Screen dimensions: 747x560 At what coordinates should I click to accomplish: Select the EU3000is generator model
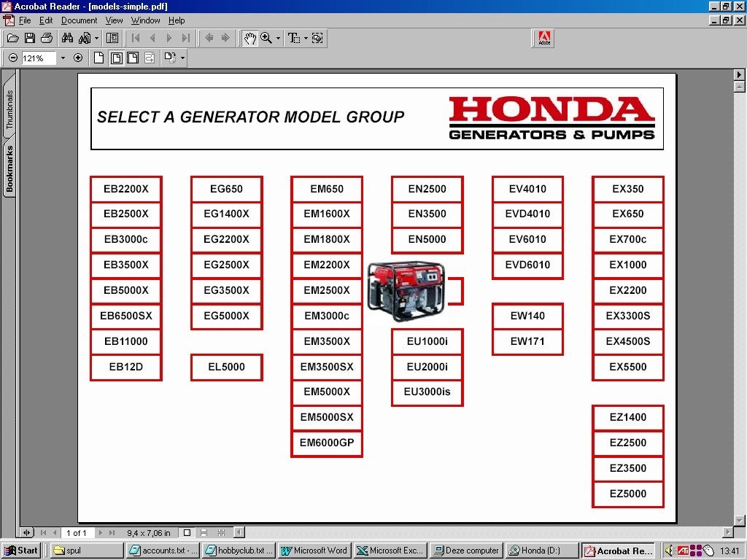point(427,392)
